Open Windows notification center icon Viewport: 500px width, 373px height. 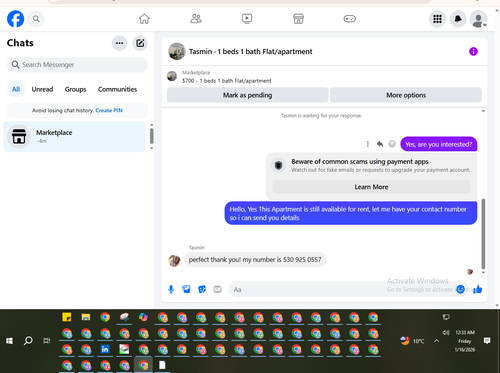coord(487,341)
